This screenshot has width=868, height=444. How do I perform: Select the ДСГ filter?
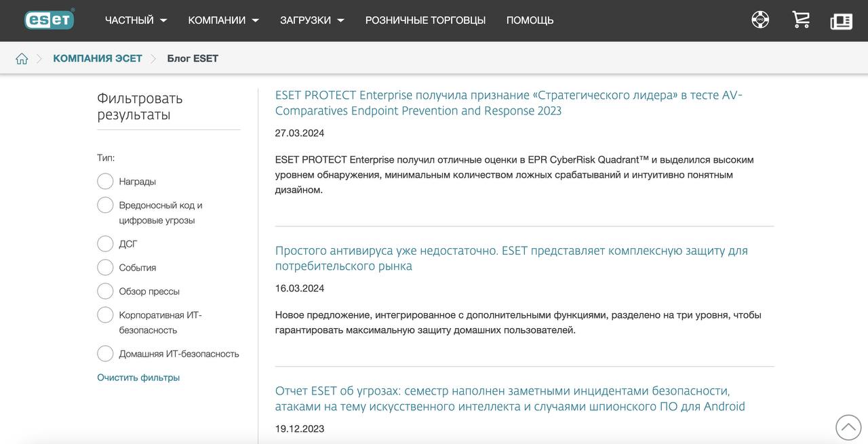pos(105,244)
